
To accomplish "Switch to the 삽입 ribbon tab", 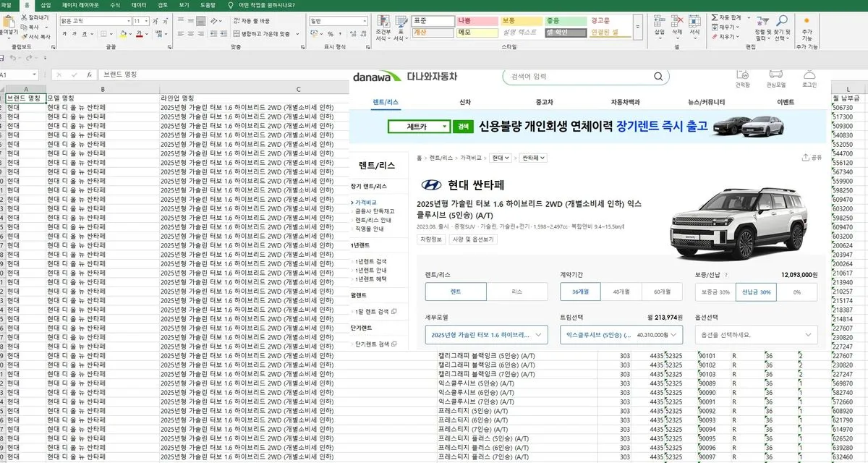I will 44,4.
